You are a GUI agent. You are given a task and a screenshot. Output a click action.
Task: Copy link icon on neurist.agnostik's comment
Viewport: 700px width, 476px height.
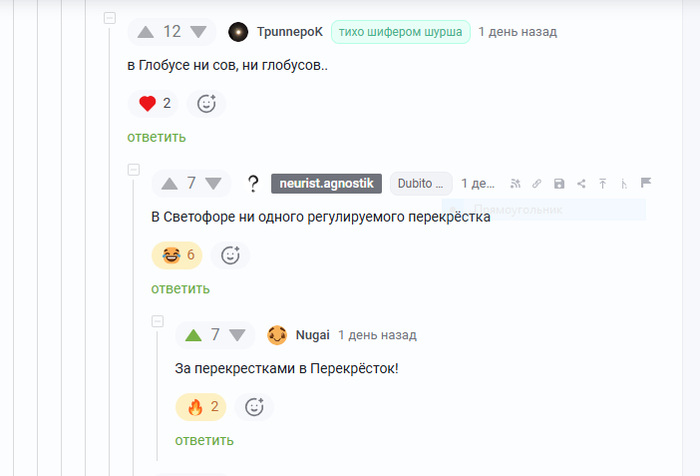coord(537,184)
